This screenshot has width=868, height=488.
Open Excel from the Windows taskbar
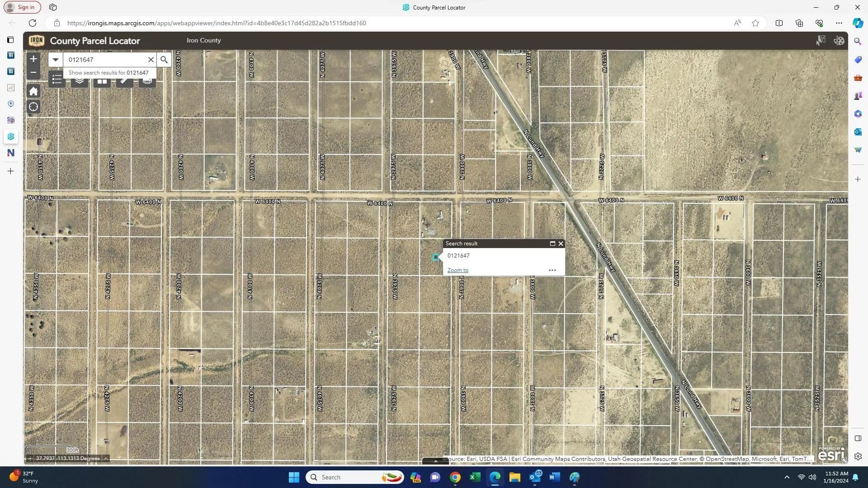click(x=475, y=477)
